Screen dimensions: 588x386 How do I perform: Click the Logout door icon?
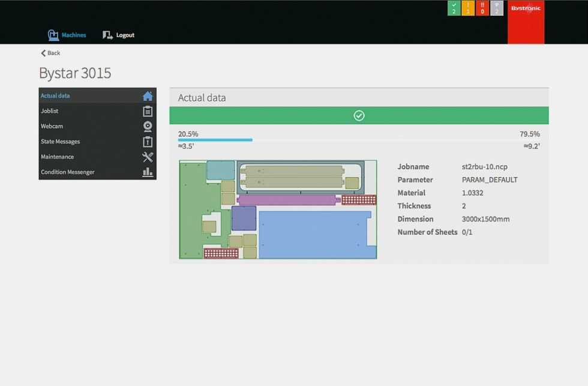pyautogui.click(x=107, y=35)
